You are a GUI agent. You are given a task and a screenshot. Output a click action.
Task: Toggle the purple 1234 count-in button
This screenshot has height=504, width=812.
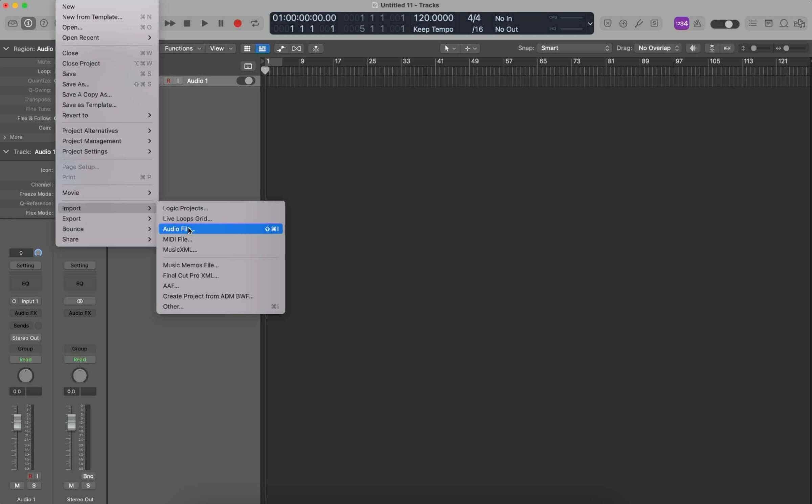click(681, 23)
